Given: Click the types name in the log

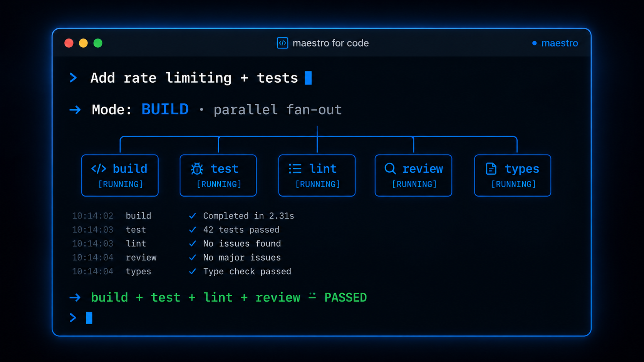Looking at the screenshot, I should click(138, 272).
